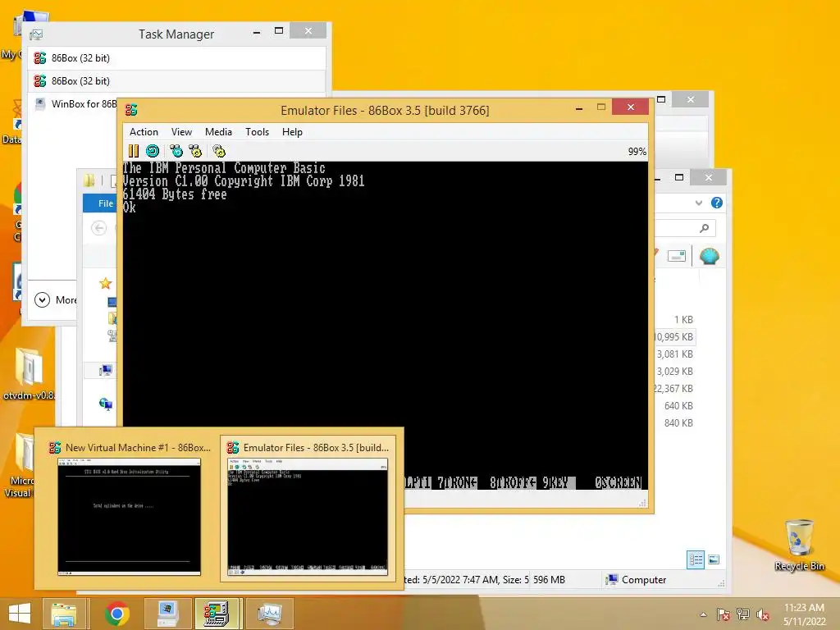This screenshot has width=840, height=630.
Task: Select the file sized 22,367 KB
Action: tap(675, 388)
